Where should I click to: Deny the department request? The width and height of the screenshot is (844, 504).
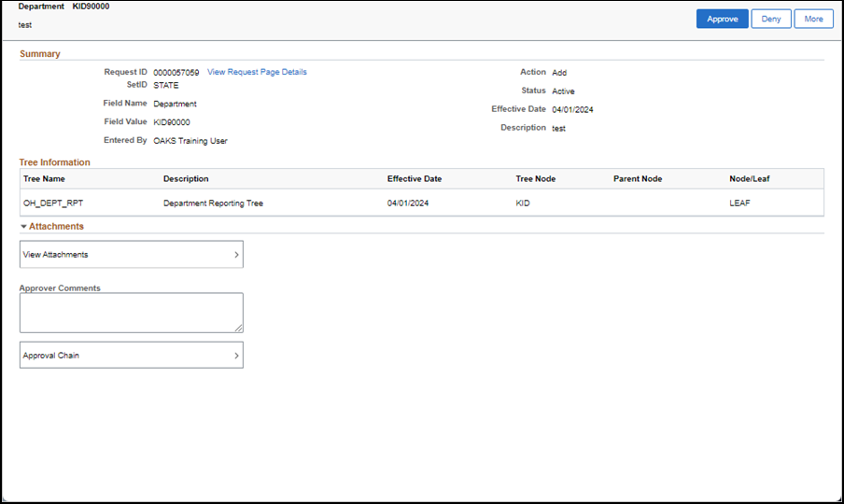pos(770,19)
